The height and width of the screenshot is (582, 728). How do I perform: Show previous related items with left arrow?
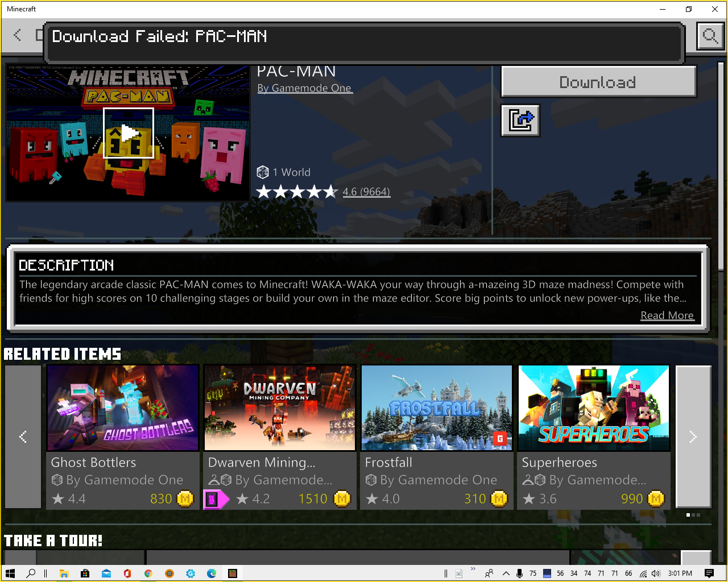tap(23, 436)
